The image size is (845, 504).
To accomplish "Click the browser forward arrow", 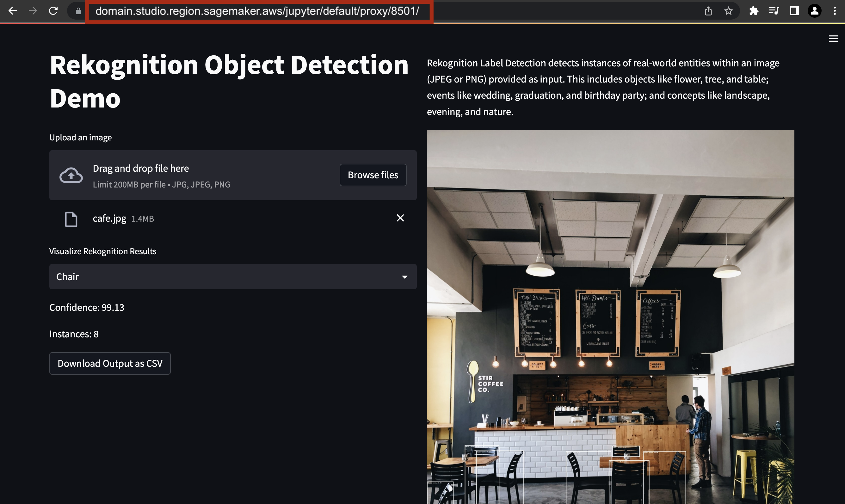I will pos(33,11).
